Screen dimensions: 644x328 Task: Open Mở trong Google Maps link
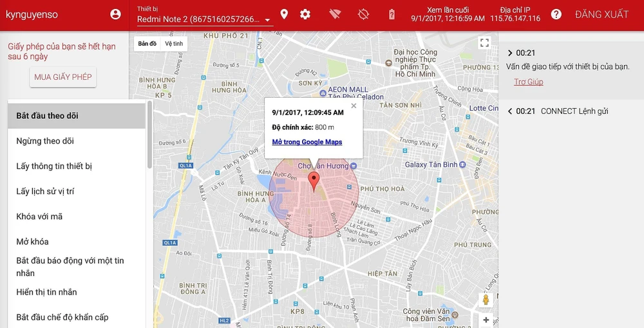[x=307, y=142]
